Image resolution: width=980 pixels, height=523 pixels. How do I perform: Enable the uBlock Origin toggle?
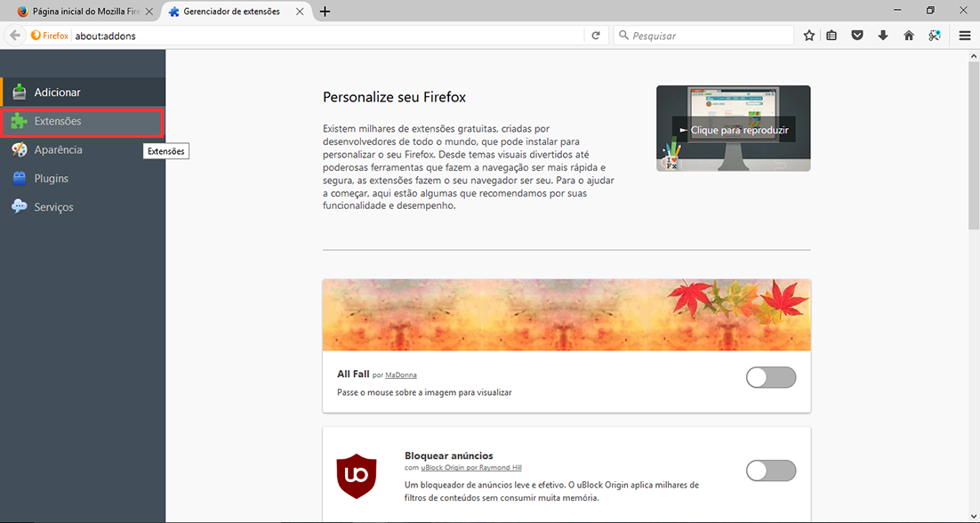pyautogui.click(x=771, y=471)
